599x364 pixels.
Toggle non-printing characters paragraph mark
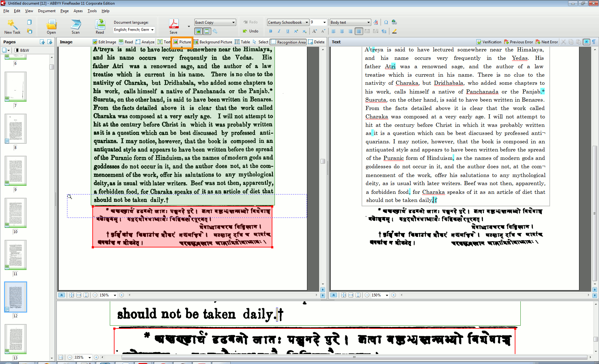594,42
